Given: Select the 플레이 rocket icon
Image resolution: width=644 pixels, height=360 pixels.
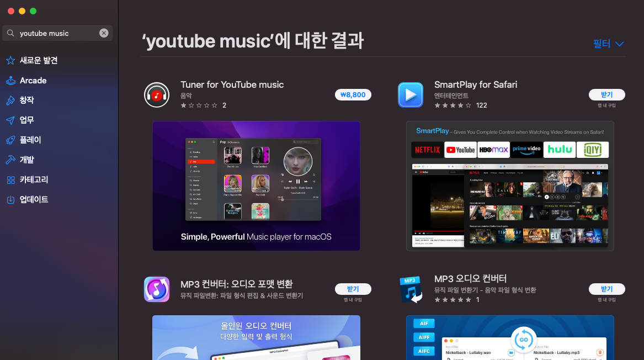Looking at the screenshot, I should coord(10,140).
